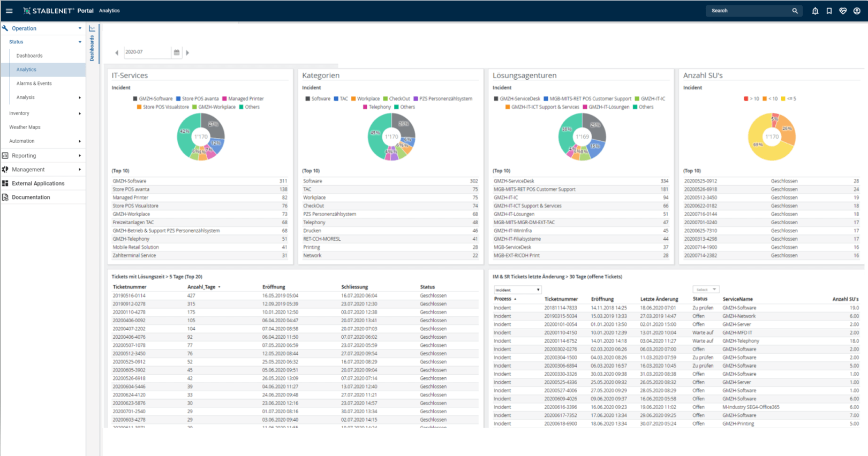Click the Documentation icon
The height and width of the screenshot is (456, 868).
point(5,197)
